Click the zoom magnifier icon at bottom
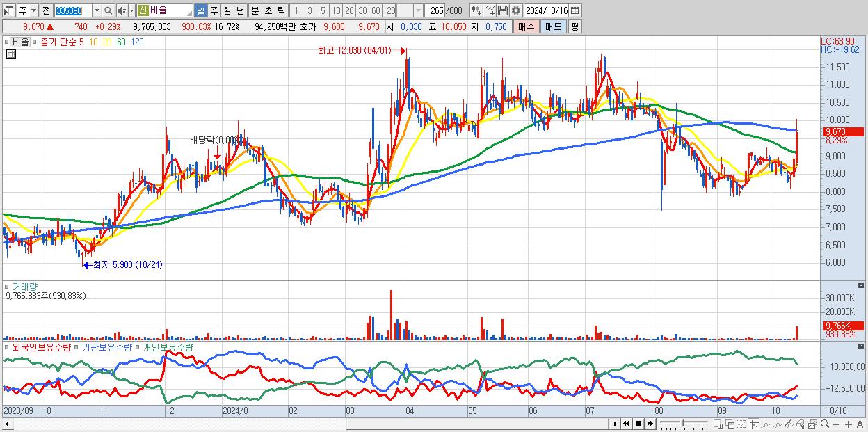The height and width of the screenshot is (432, 868). coord(825,424)
